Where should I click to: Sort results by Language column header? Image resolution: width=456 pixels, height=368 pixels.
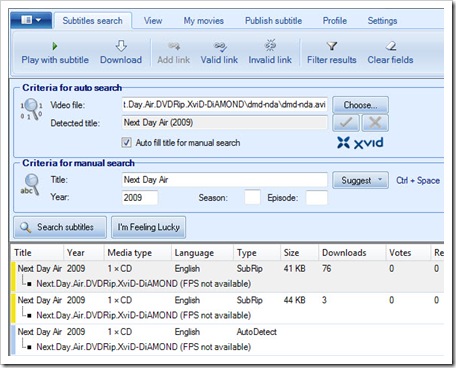(x=202, y=253)
